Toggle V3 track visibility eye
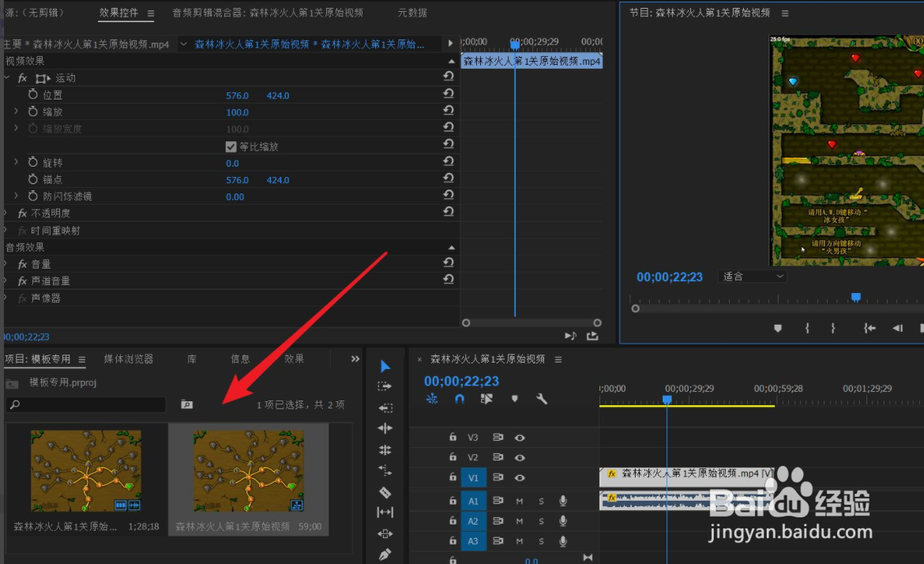Viewport: 924px width, 564px height. 520,438
